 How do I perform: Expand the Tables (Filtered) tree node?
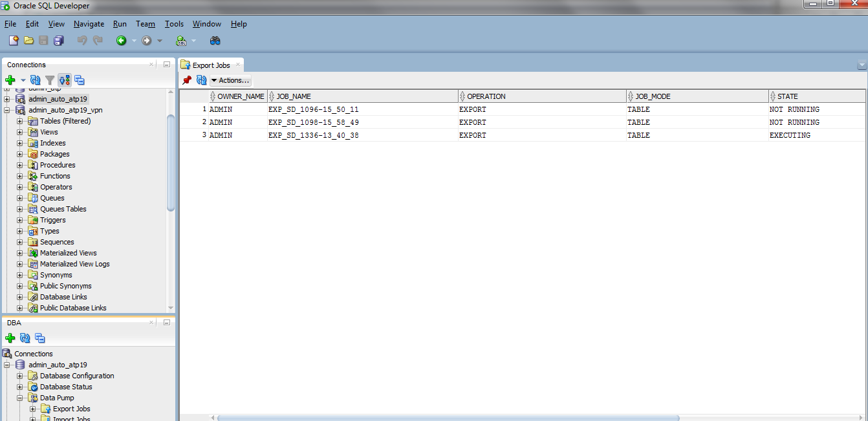(20, 121)
